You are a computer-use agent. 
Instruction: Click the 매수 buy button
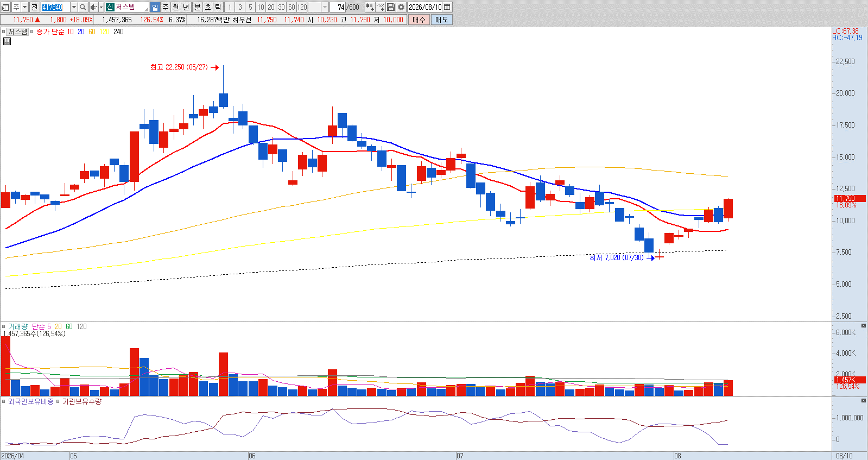(419, 20)
